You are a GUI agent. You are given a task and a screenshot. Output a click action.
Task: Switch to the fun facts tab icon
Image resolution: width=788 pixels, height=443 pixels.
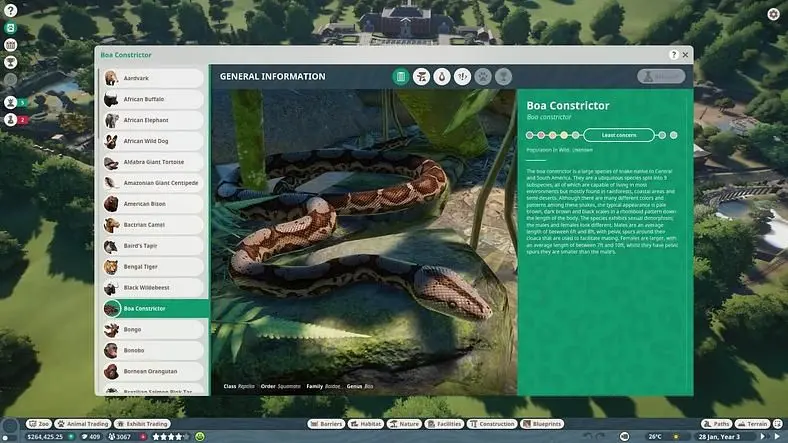click(x=462, y=77)
